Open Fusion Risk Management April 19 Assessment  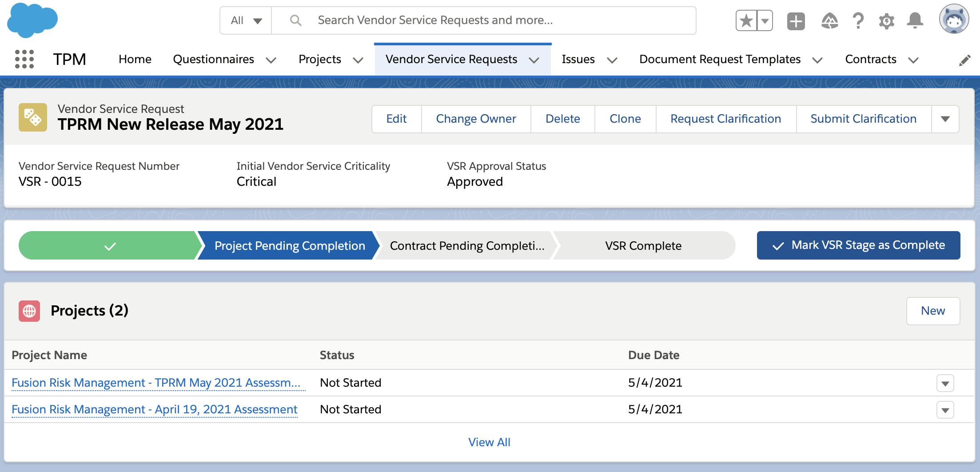(x=154, y=409)
